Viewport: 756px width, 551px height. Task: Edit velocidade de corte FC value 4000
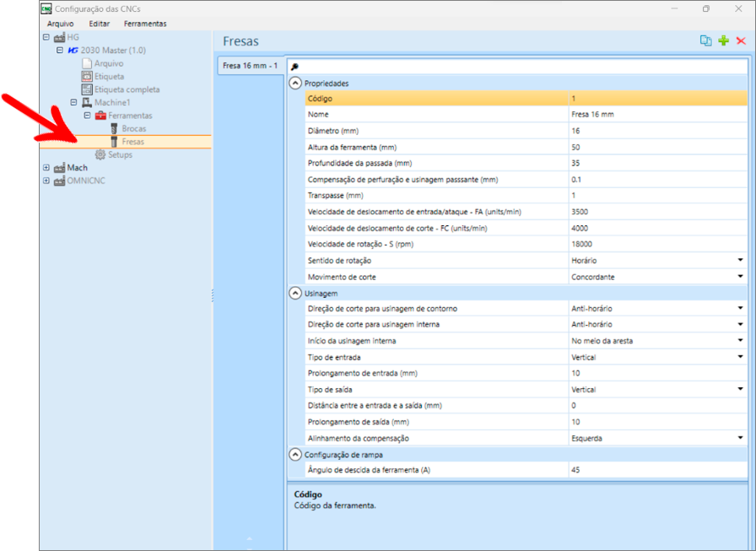[657, 228]
